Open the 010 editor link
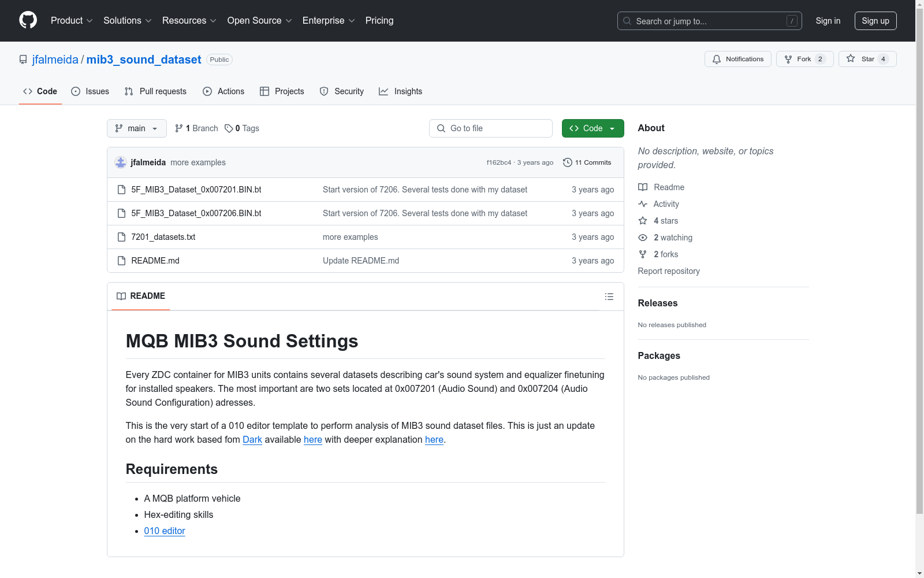 165,531
